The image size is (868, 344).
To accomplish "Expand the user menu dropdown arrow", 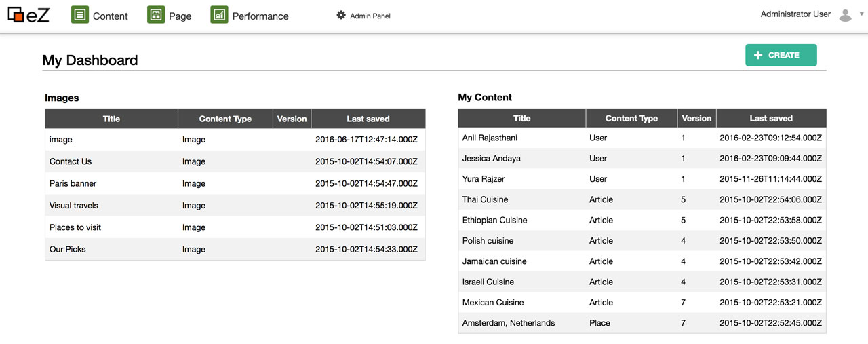I will (x=862, y=14).
